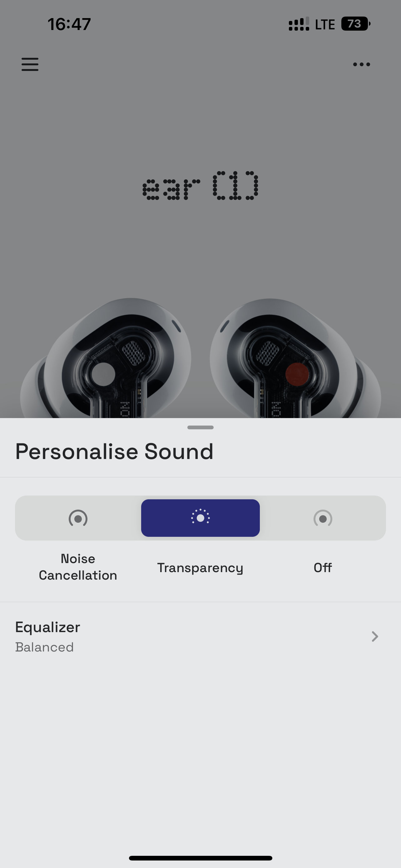Tap the bottom sheet drag handle

point(200,427)
